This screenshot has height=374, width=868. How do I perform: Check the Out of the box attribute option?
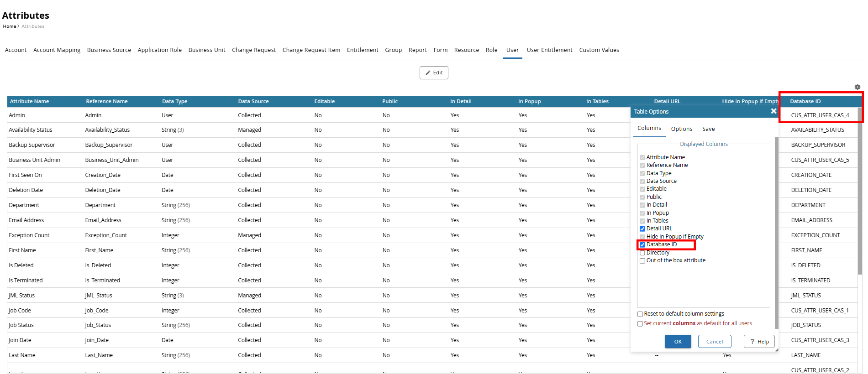[642, 261]
